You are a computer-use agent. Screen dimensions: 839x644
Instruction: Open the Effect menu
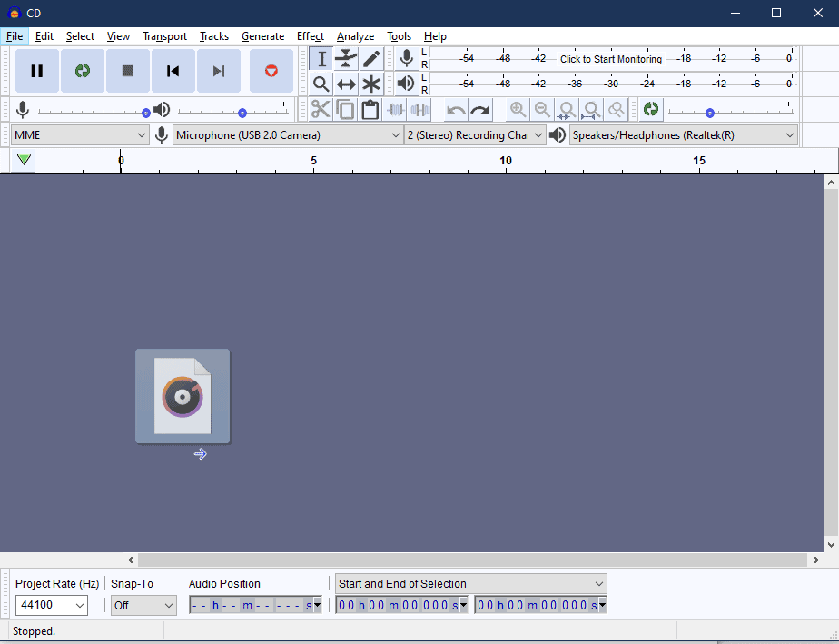pyautogui.click(x=311, y=36)
